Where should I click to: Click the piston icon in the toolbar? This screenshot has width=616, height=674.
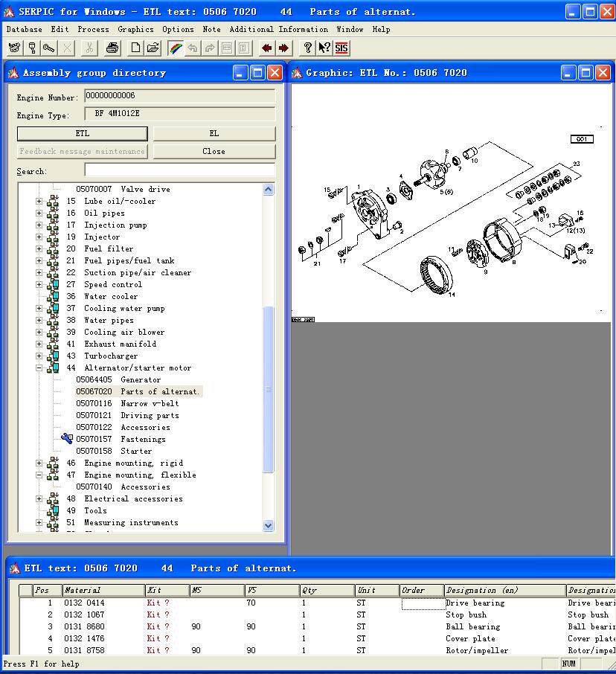32,48
